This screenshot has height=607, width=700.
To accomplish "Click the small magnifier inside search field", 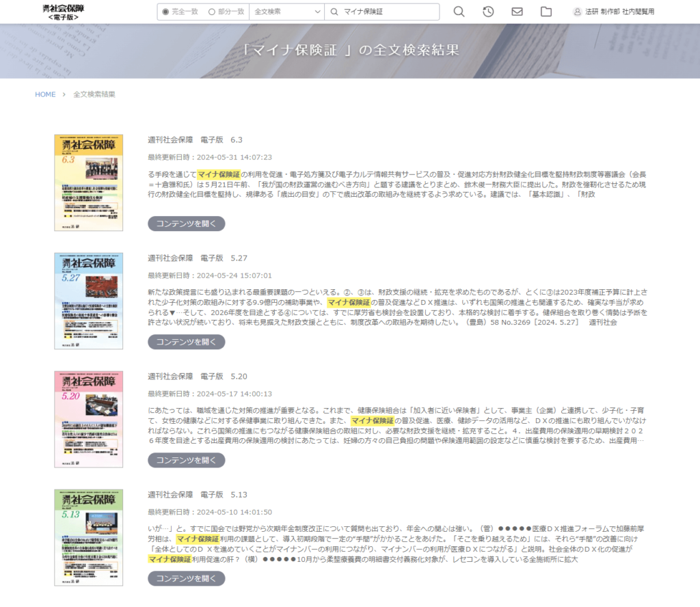I will pyautogui.click(x=334, y=12).
